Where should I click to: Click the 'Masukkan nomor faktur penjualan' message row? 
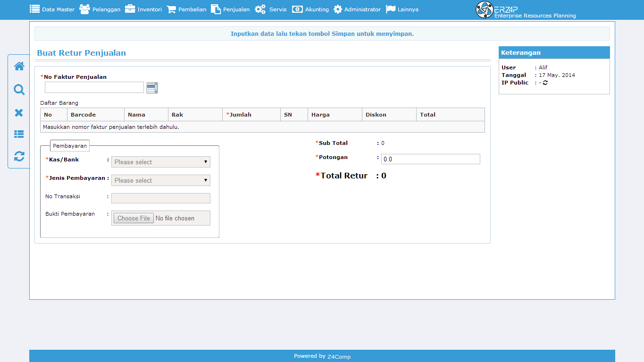click(262, 127)
